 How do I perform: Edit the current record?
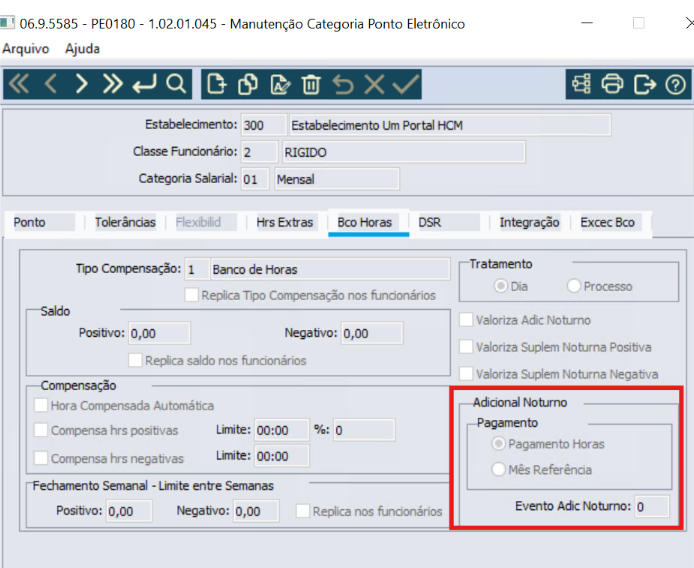pyautogui.click(x=280, y=84)
